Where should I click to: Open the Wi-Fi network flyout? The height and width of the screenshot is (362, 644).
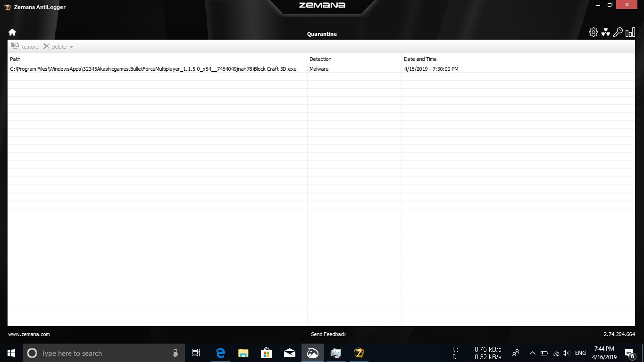555,353
